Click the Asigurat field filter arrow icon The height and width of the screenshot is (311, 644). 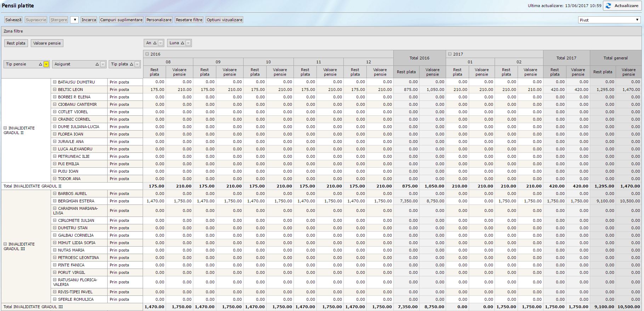[103, 64]
